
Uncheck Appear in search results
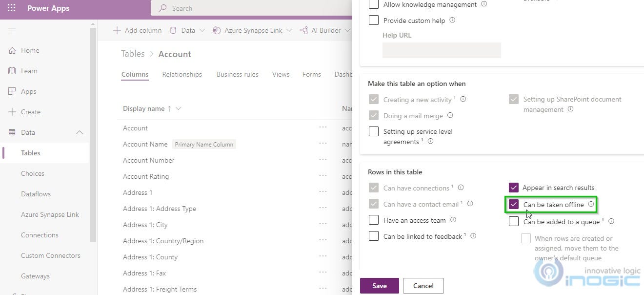click(514, 188)
